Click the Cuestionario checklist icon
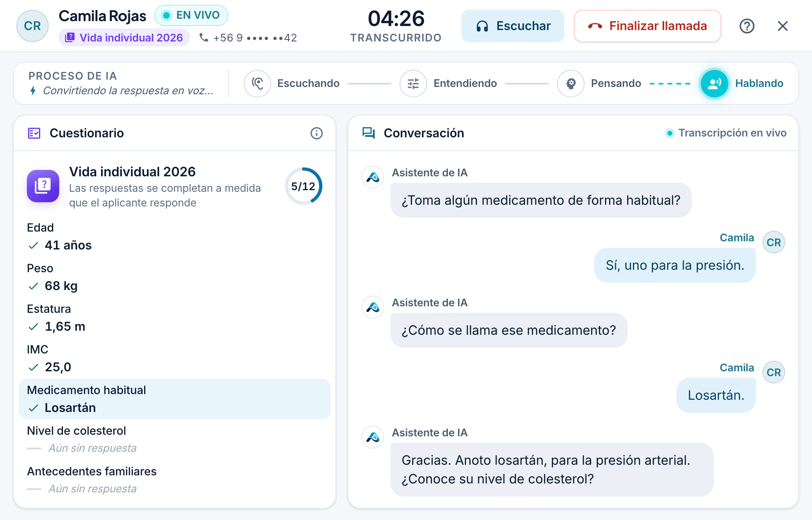This screenshot has height=520, width=812. pos(34,133)
